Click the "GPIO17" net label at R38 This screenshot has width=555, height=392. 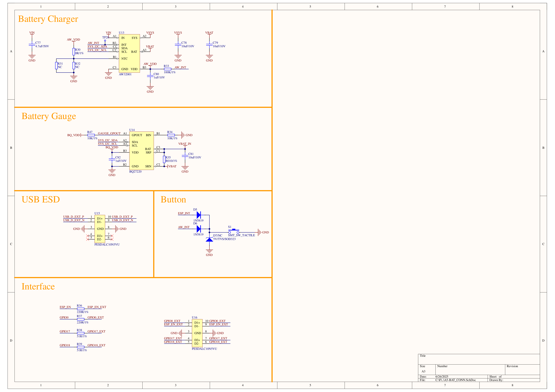click(x=65, y=332)
